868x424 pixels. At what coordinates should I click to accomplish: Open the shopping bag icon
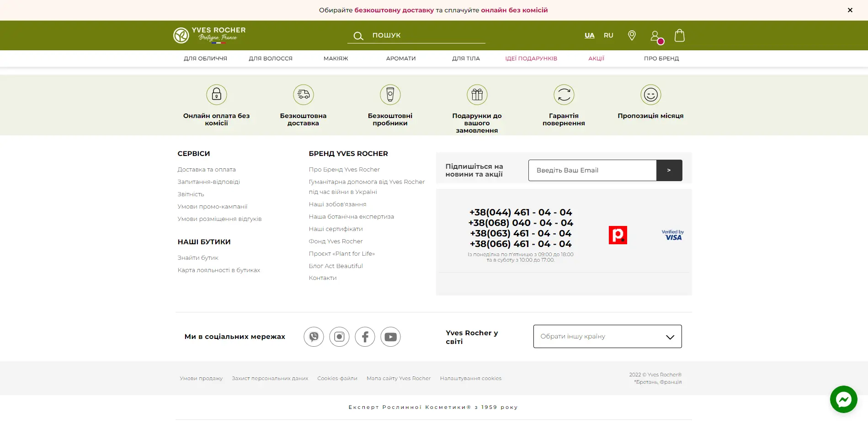click(x=680, y=35)
